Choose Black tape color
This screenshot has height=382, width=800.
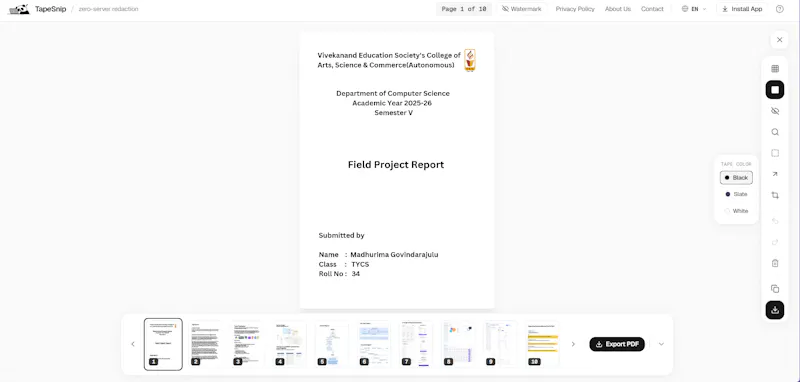point(736,177)
